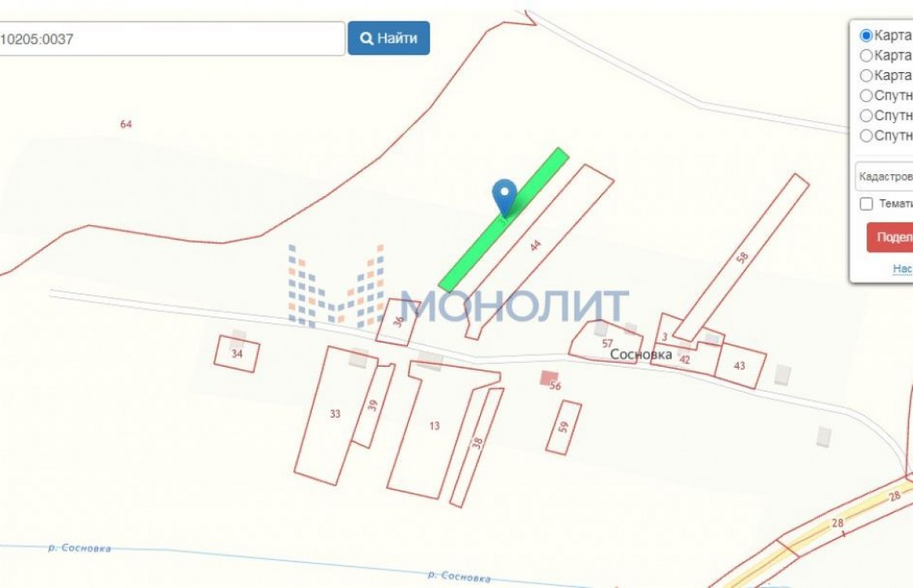Click the Сосновка village label
Viewport: 913px width, 588px height.
click(641, 354)
